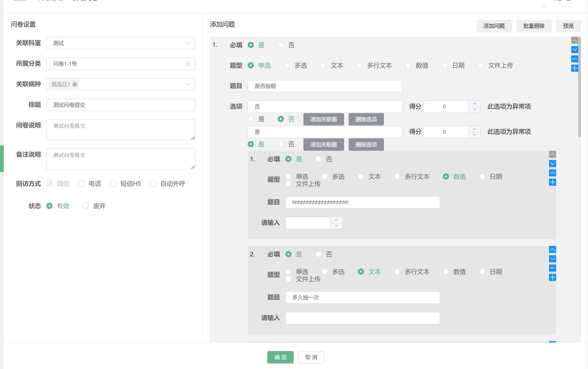Select 文件上传 type for sub-question 多久抽一次
This screenshot has width=588, height=369.
click(288, 279)
